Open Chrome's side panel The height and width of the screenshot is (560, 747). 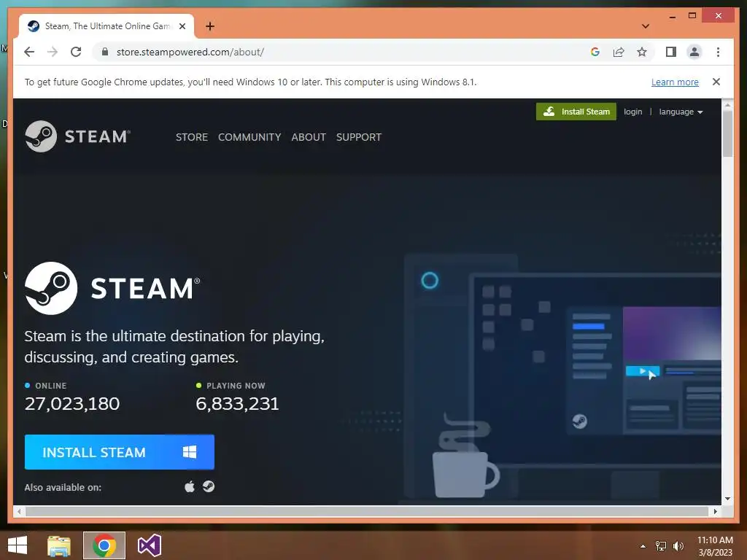671,52
